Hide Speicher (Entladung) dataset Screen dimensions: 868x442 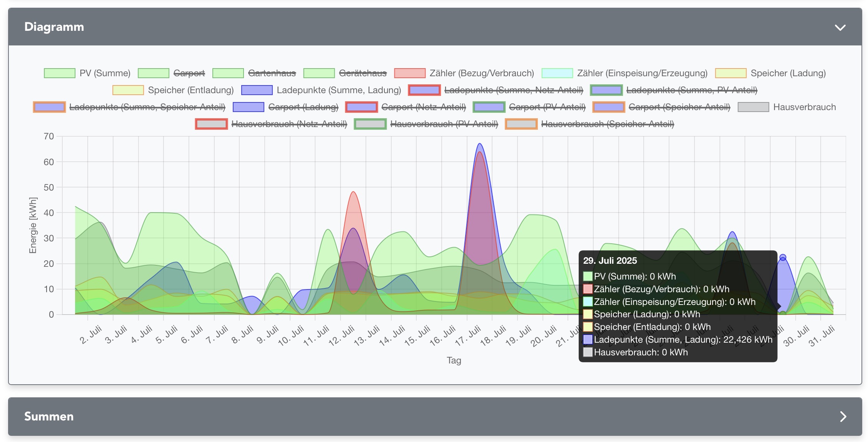coord(190,90)
